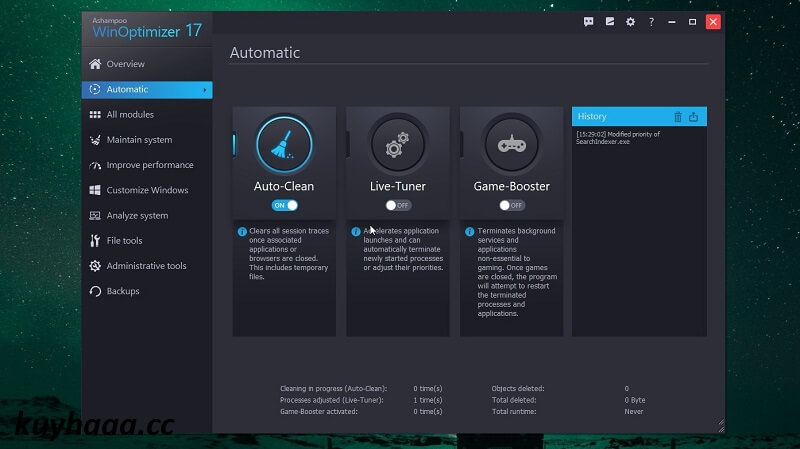Go to Maintain system

tap(147, 140)
